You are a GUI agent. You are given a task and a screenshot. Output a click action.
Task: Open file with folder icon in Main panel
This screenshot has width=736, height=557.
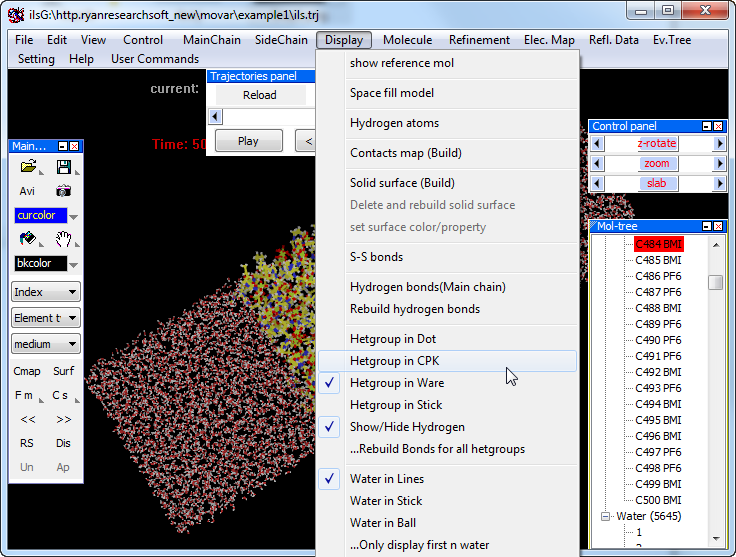pos(28,167)
